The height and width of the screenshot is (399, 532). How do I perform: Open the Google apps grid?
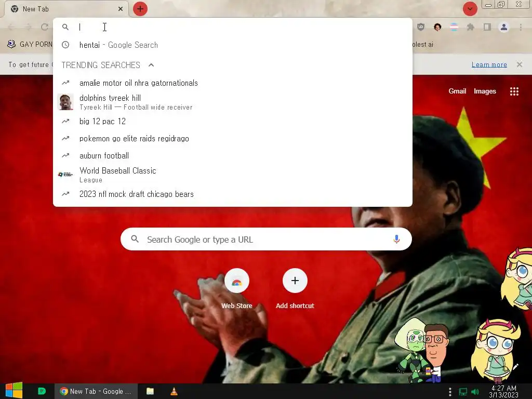[x=514, y=91]
